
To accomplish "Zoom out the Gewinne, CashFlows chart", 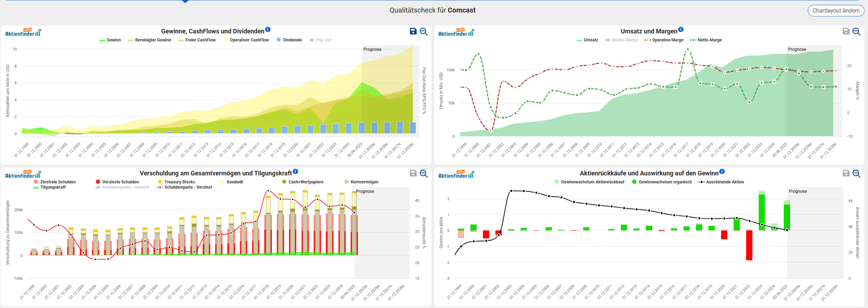I will coord(423,31).
